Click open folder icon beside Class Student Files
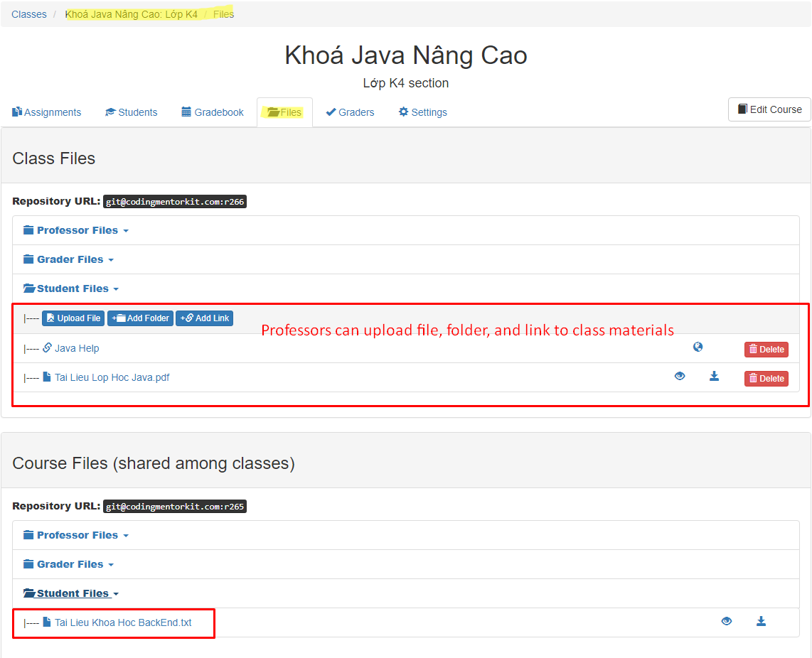 tap(29, 288)
